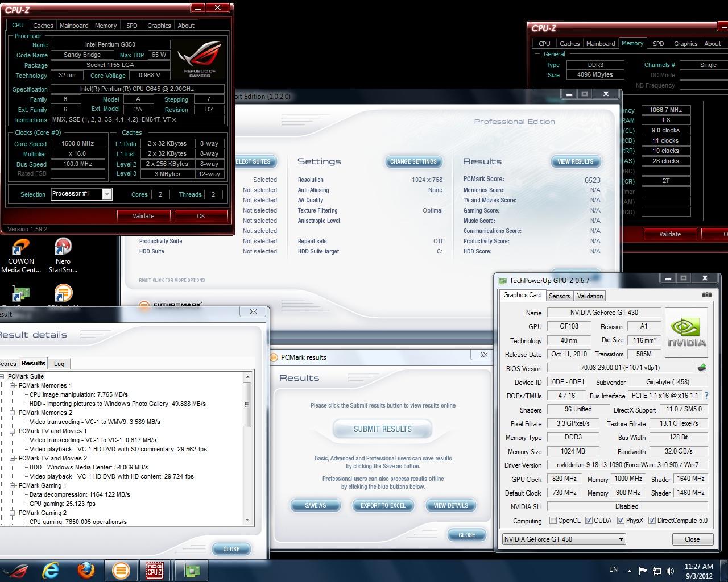Screen dimensions: 728x582
Task: Collapse the PCMark TV and Movies 2 node
Action: [x=13, y=458]
